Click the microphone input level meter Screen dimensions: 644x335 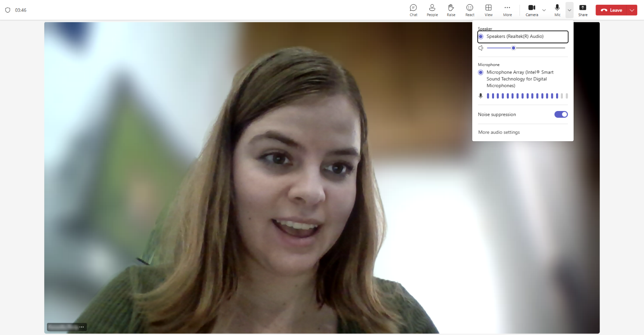click(527, 96)
